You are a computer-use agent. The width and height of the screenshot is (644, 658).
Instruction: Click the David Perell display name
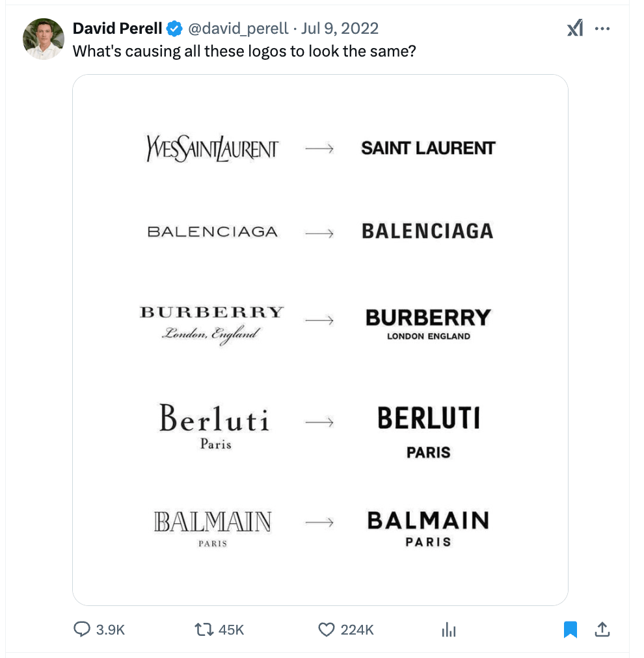pyautogui.click(x=117, y=29)
